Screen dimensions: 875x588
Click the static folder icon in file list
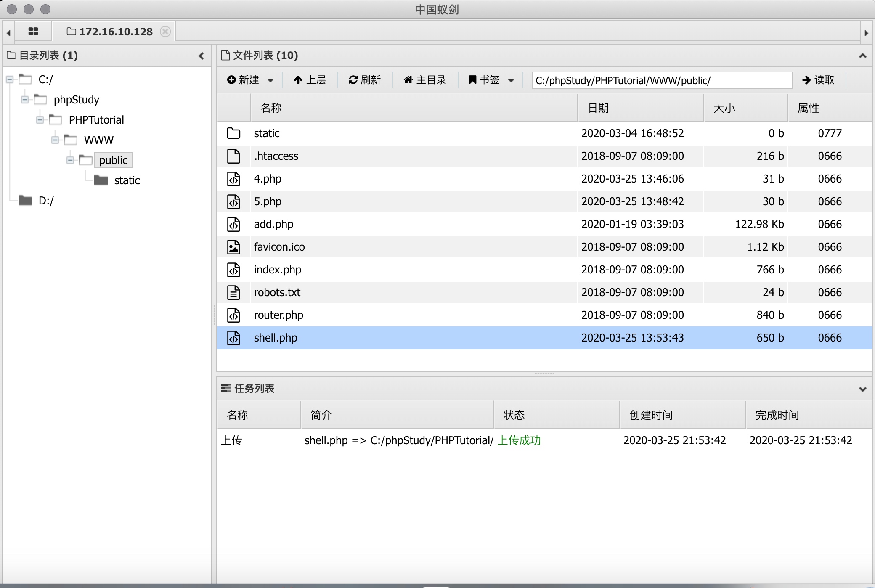tap(233, 133)
